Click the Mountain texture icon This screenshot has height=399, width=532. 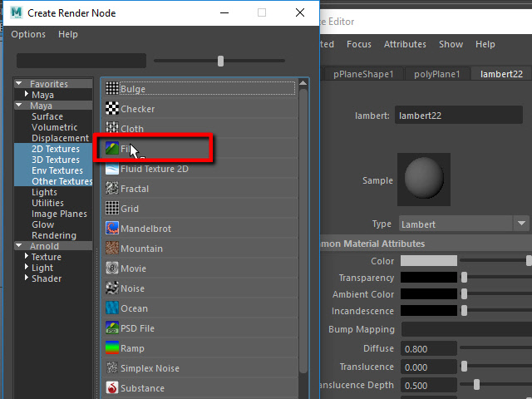point(112,249)
